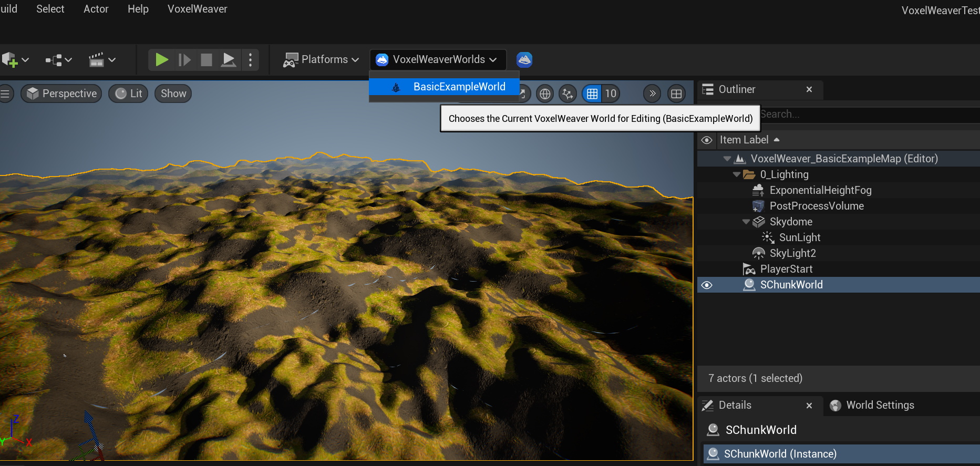The width and height of the screenshot is (980, 466).
Task: Expand the VoxelWeaverWorlds combo box
Action: click(438, 59)
